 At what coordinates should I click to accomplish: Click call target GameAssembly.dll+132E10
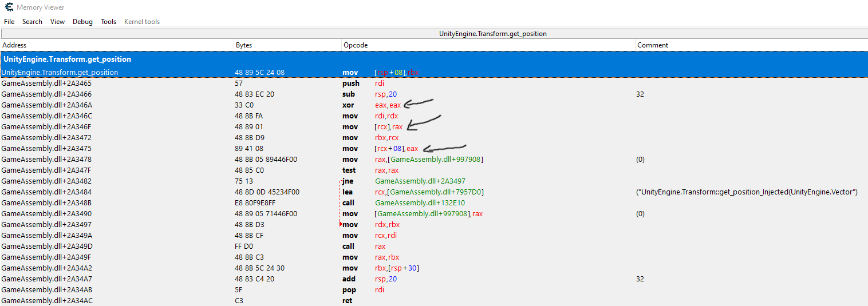tap(420, 203)
